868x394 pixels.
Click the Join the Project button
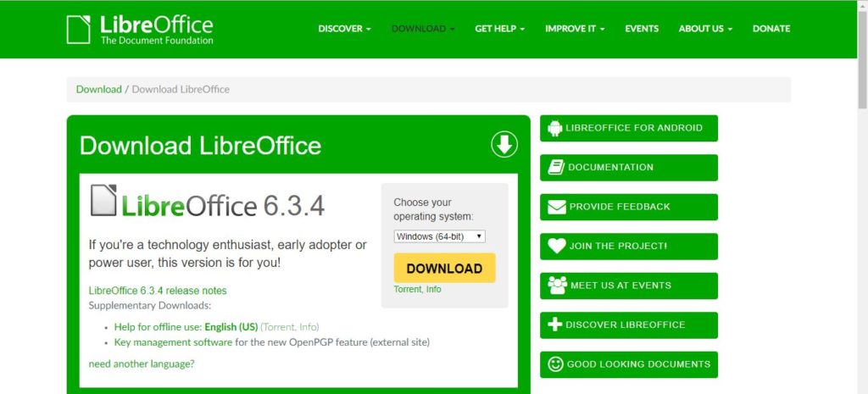pos(629,247)
